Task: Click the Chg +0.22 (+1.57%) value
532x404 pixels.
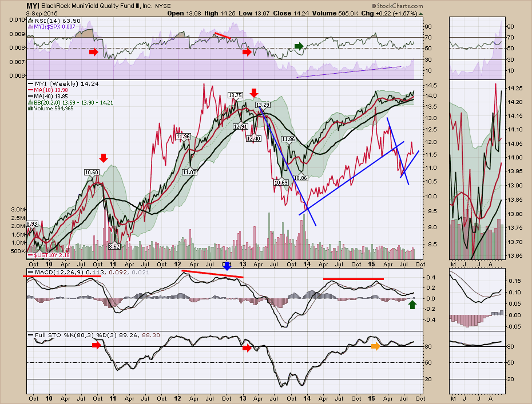Action: coord(389,14)
